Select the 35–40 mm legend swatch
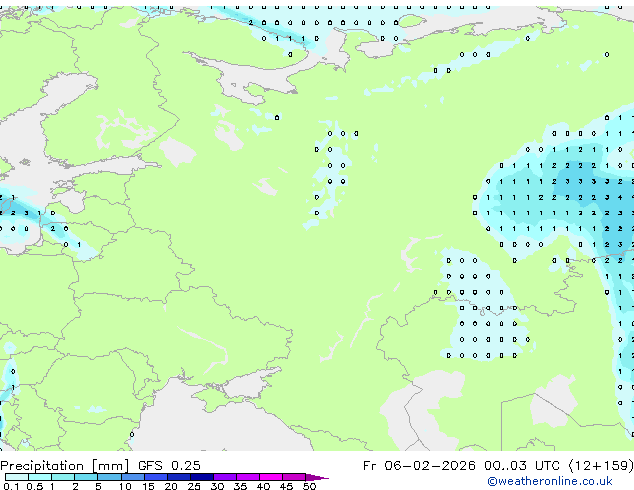Screen dimensions: 634x490 click(248, 477)
